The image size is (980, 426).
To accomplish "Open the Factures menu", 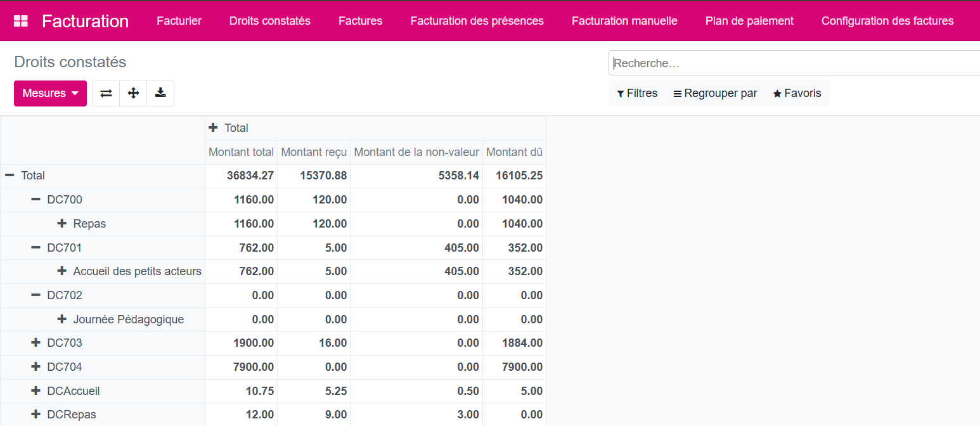I will click(x=360, y=21).
